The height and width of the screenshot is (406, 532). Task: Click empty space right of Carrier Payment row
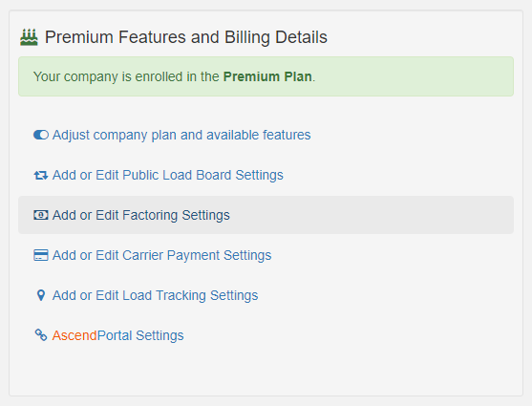[391, 255]
